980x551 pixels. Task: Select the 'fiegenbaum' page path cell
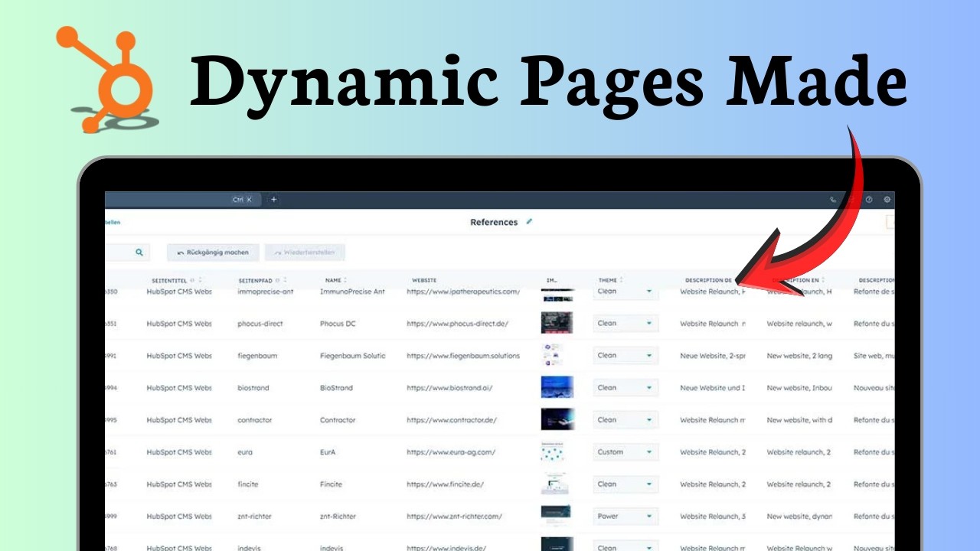pos(257,356)
